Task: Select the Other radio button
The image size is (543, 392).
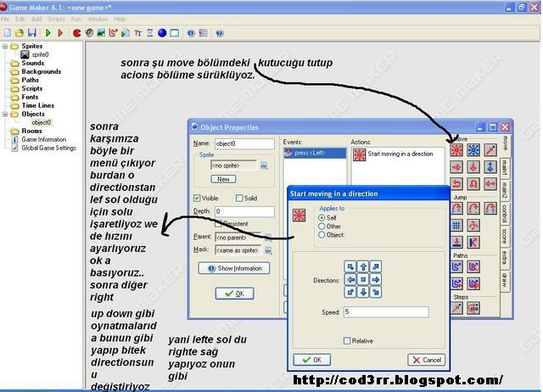Action: (322, 227)
